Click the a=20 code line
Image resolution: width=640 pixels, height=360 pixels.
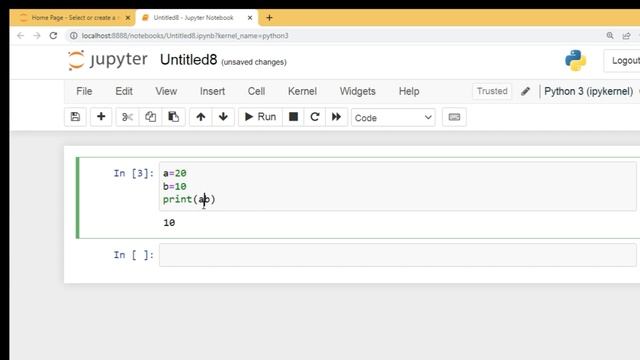(175, 173)
